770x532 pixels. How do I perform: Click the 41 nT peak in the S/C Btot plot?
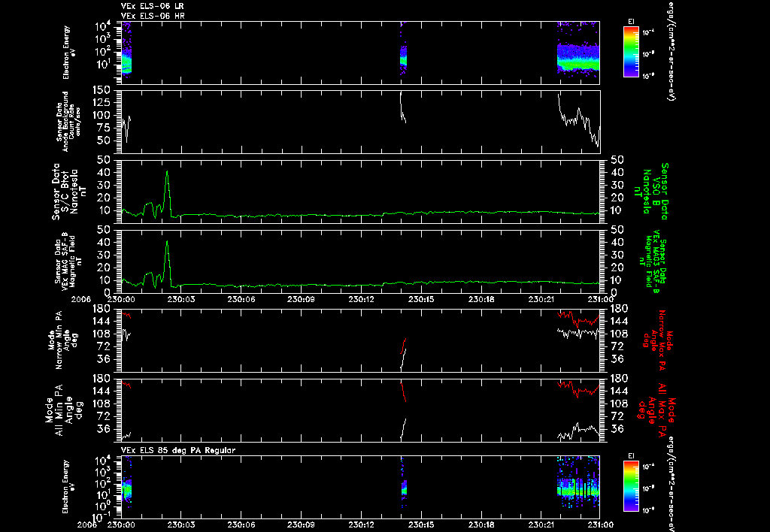point(167,172)
